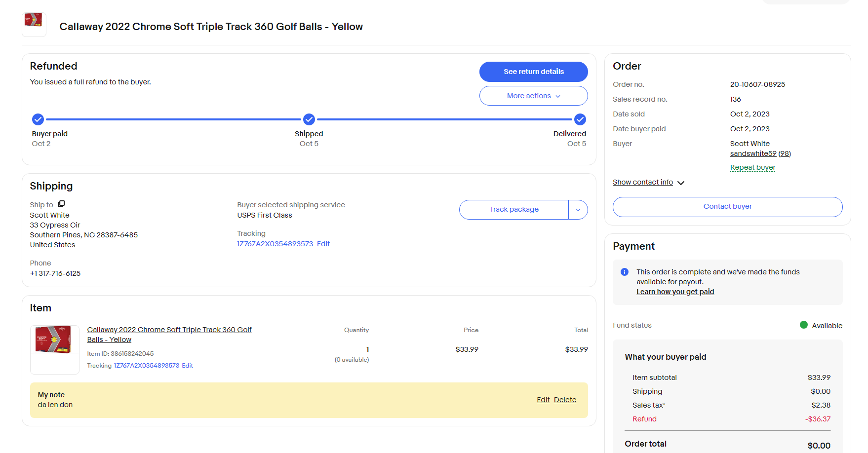The width and height of the screenshot is (868, 453).
Task: Click Item ID: 386158242045
Action: tap(120, 354)
